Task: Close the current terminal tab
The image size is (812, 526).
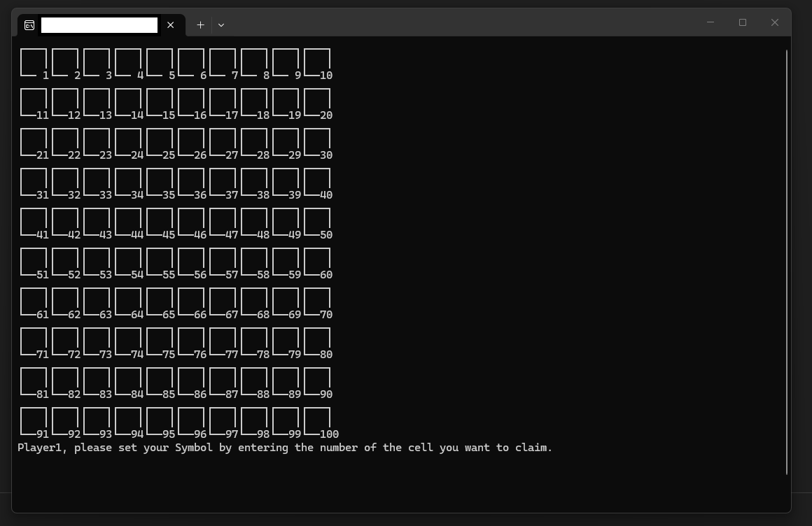Action: click(x=170, y=24)
